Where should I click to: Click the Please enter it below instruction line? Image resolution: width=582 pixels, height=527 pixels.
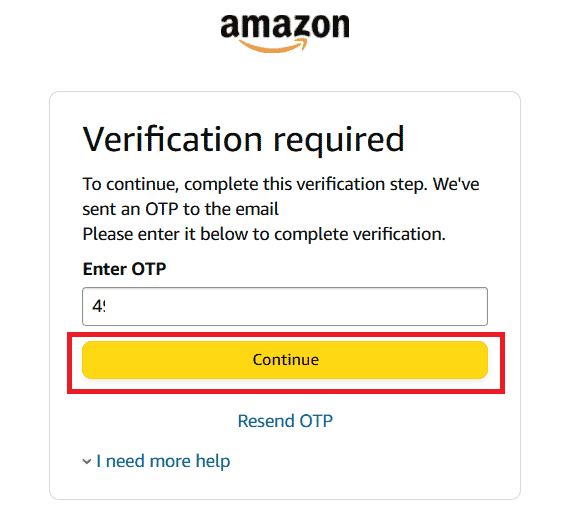pos(264,234)
